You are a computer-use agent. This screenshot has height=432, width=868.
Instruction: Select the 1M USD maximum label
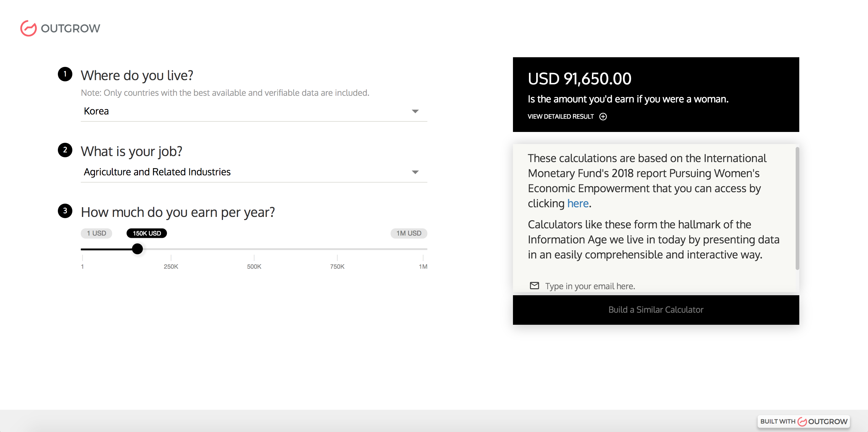(x=409, y=233)
